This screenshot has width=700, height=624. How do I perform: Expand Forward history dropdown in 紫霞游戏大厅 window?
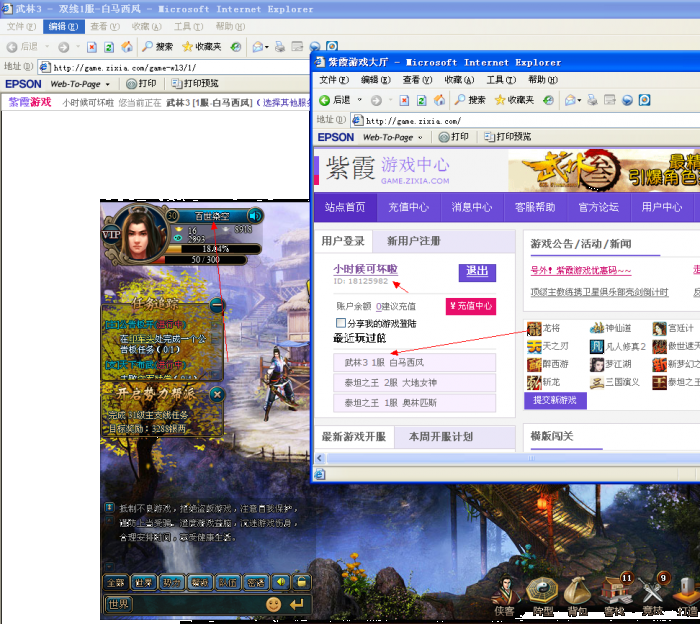(x=390, y=100)
